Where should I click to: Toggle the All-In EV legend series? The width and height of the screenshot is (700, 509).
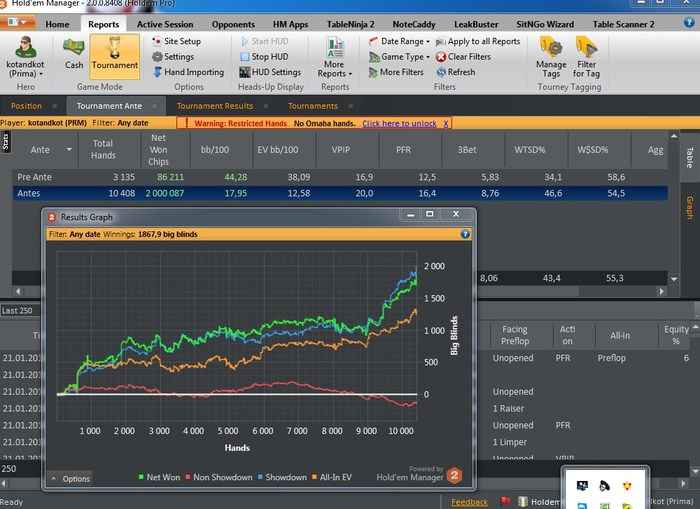click(332, 477)
